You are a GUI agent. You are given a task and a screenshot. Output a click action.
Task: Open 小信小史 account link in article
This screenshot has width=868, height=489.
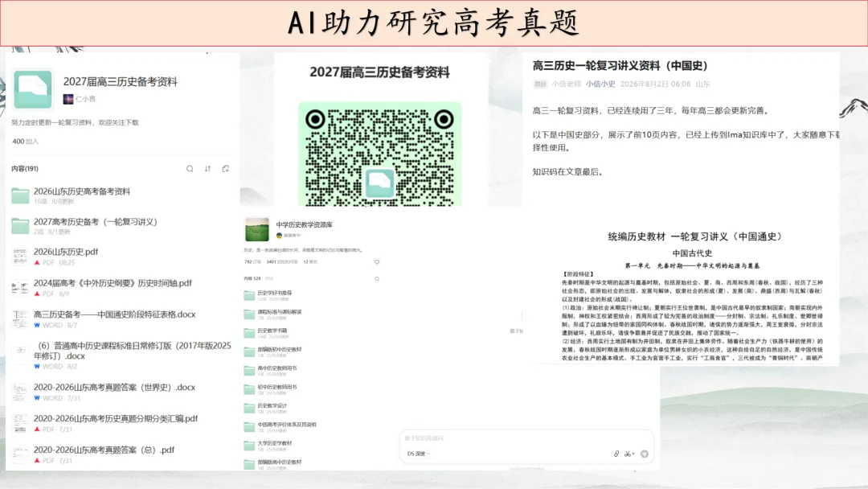600,84
